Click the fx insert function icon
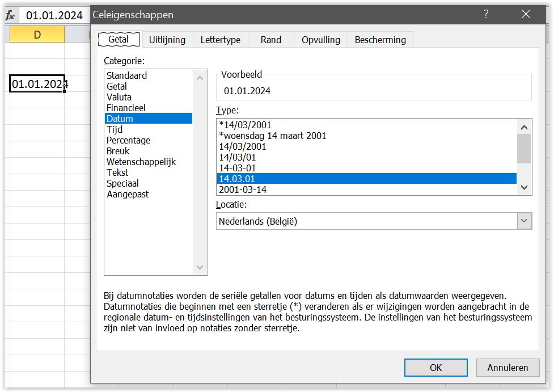The height and width of the screenshot is (392, 554). pyautogui.click(x=10, y=15)
